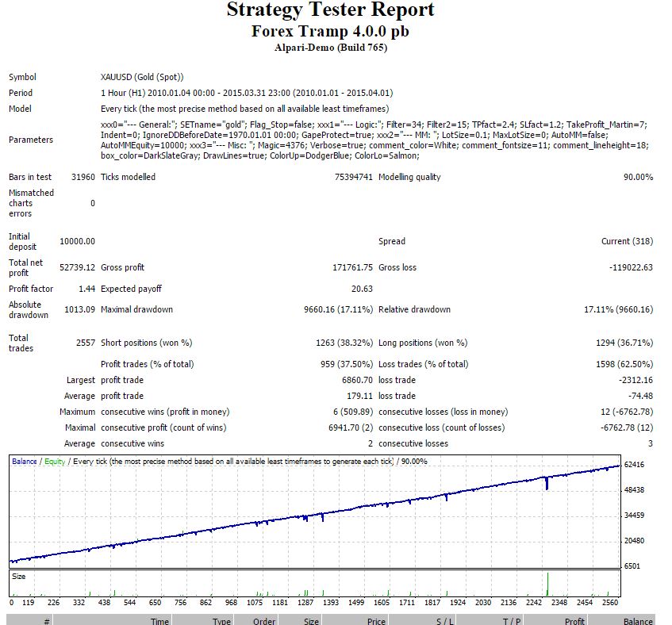Select Loss trades value 1598 (62.50%)
This screenshot has width=672, height=625.
tap(624, 364)
